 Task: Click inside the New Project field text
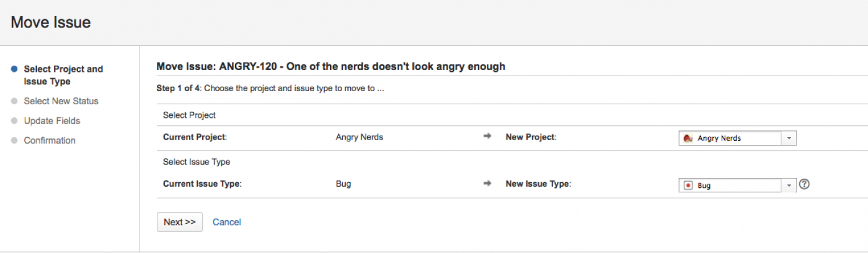tap(725, 138)
